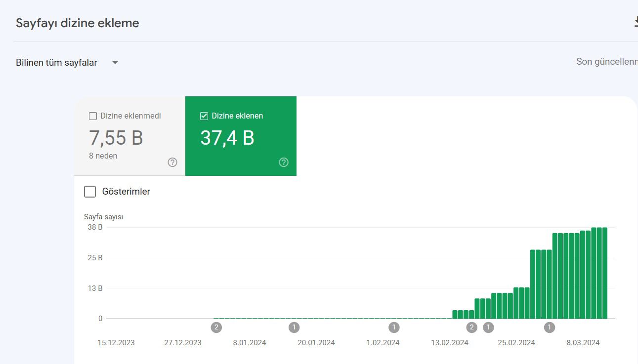
Task: Toggle the Gösterimler checkbox
Action: point(90,192)
